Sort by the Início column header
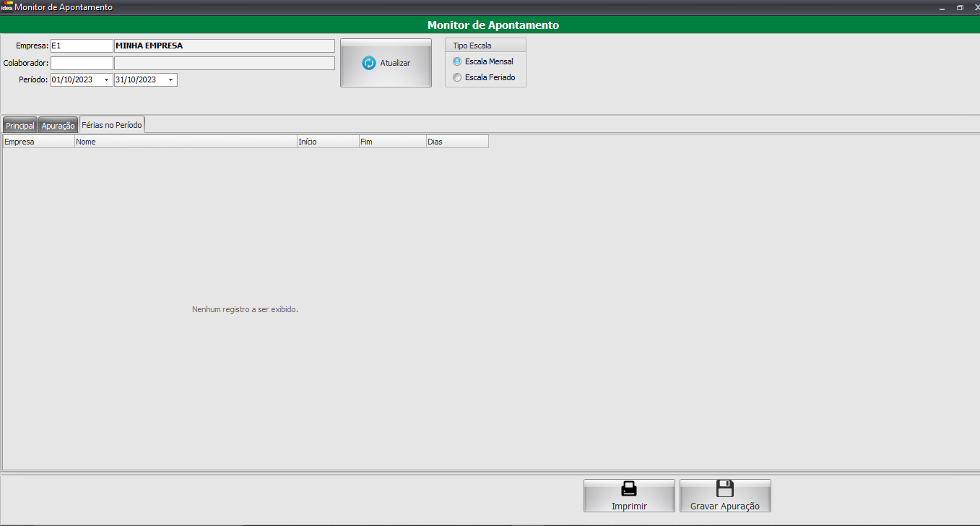The width and height of the screenshot is (980, 526). pos(328,142)
